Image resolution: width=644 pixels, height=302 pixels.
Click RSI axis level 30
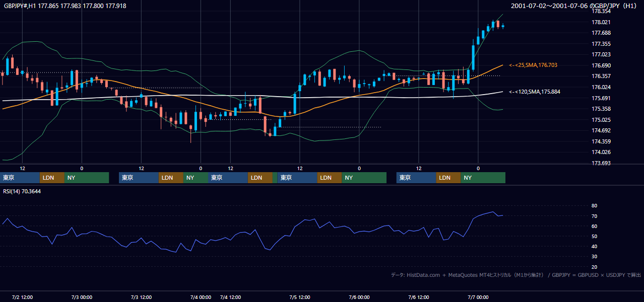[594, 257]
